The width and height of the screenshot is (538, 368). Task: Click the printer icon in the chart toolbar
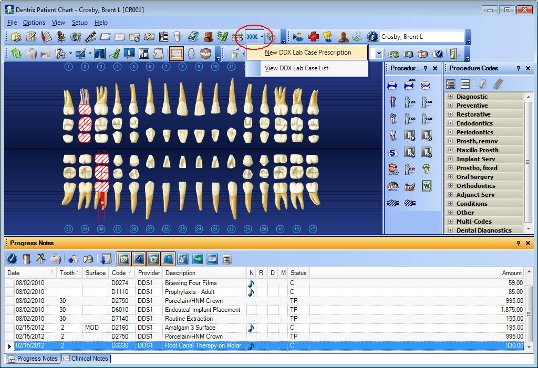(x=32, y=54)
